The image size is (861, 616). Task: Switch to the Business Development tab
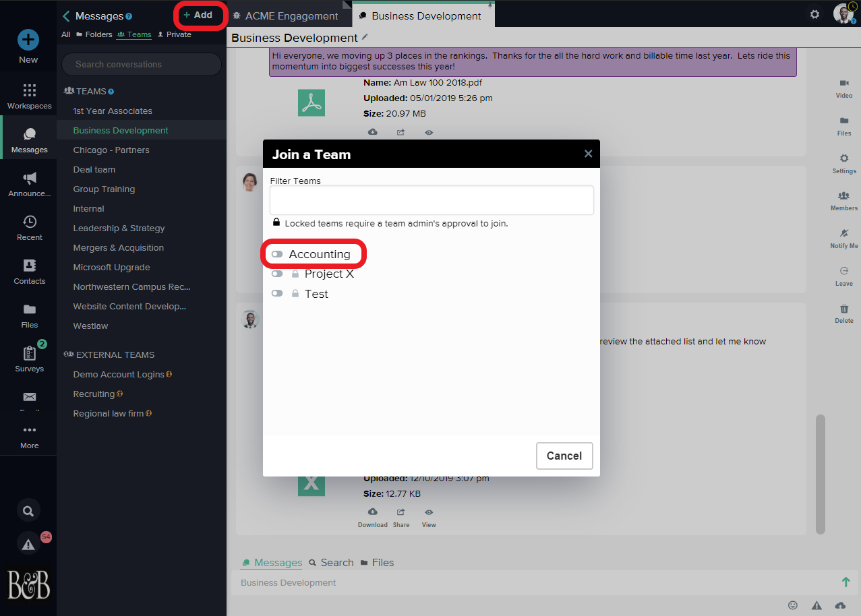click(x=423, y=16)
